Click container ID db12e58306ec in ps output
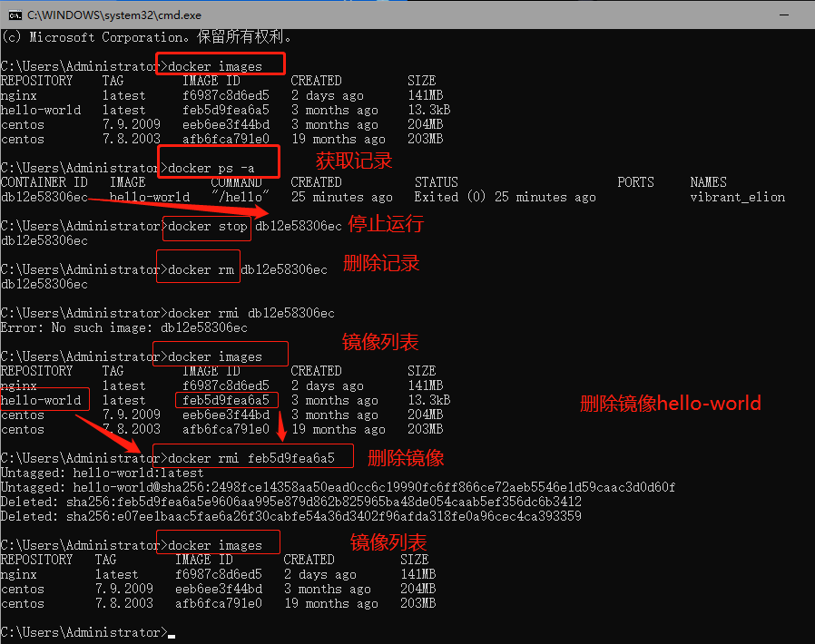This screenshot has width=815, height=644. tap(44, 198)
